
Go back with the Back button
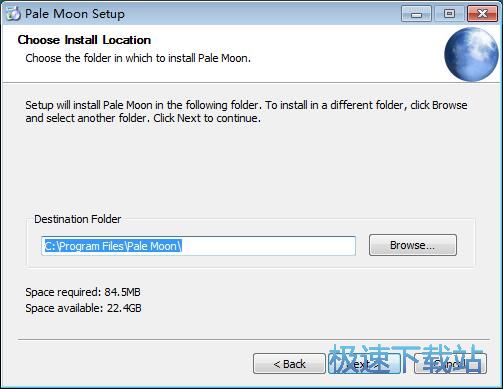pyautogui.click(x=289, y=364)
